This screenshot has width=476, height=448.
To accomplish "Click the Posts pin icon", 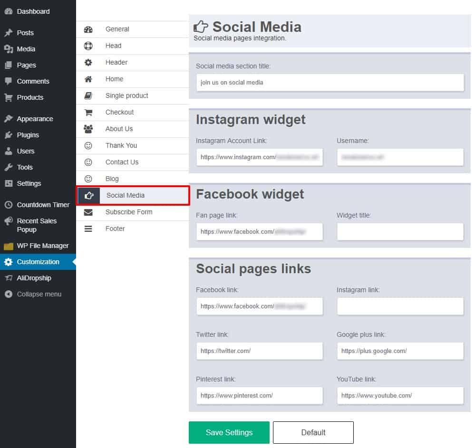I will point(9,33).
